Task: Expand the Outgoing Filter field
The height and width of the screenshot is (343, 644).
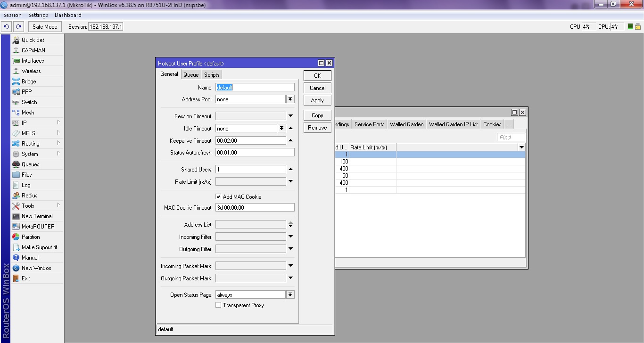Action: tap(291, 249)
